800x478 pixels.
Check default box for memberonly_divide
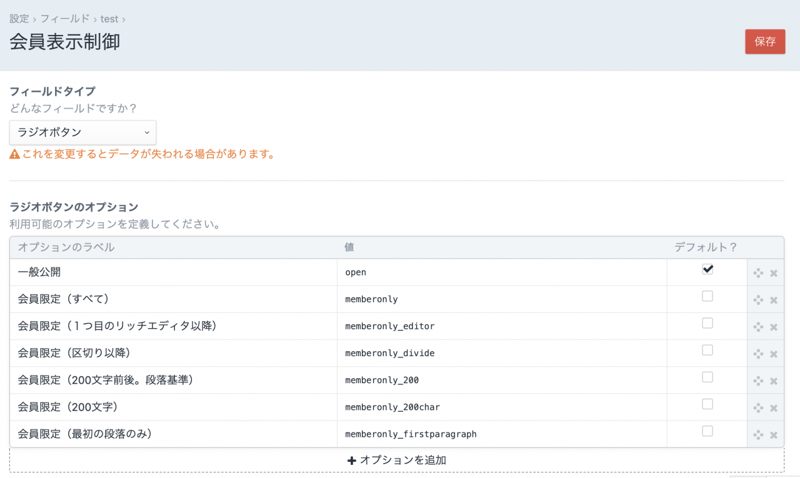coord(707,351)
